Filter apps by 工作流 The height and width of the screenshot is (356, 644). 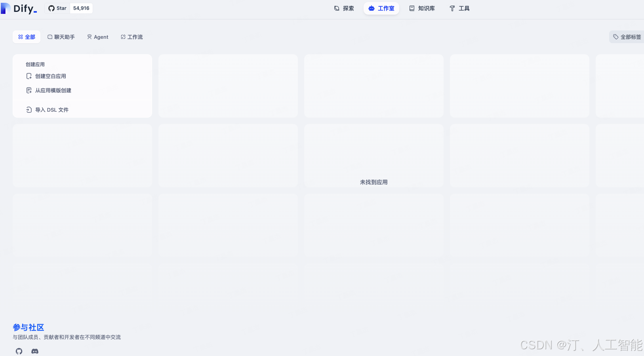131,37
